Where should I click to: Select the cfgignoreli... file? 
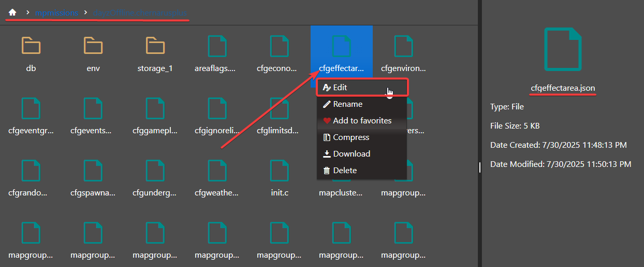click(217, 117)
